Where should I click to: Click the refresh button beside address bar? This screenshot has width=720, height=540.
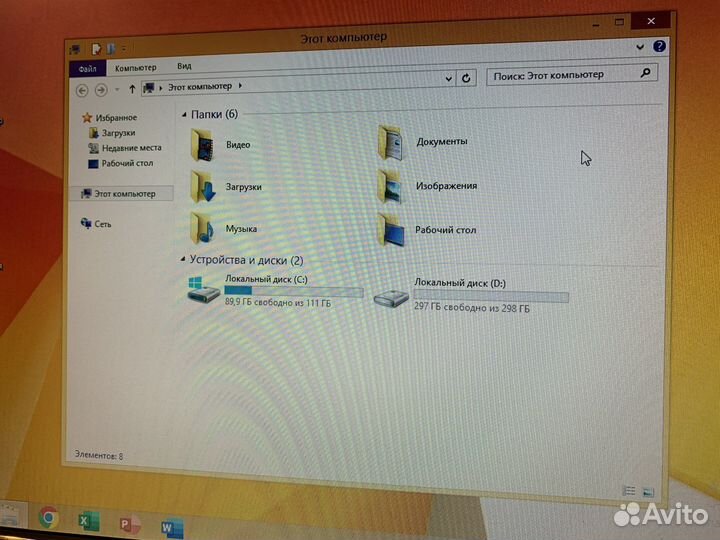(466, 78)
